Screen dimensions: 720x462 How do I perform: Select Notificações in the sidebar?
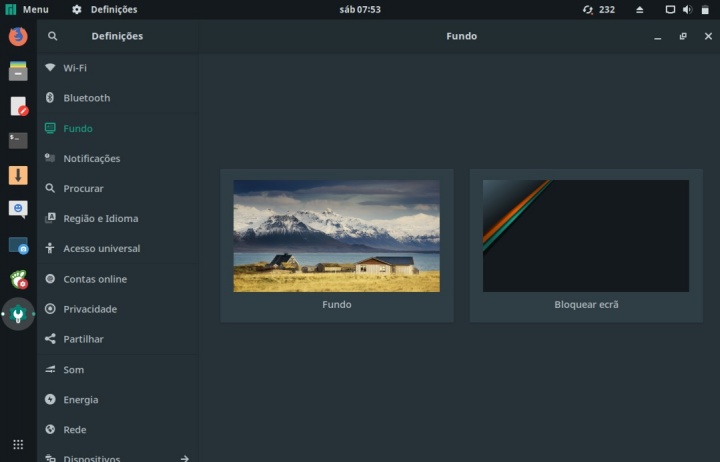[91, 158]
